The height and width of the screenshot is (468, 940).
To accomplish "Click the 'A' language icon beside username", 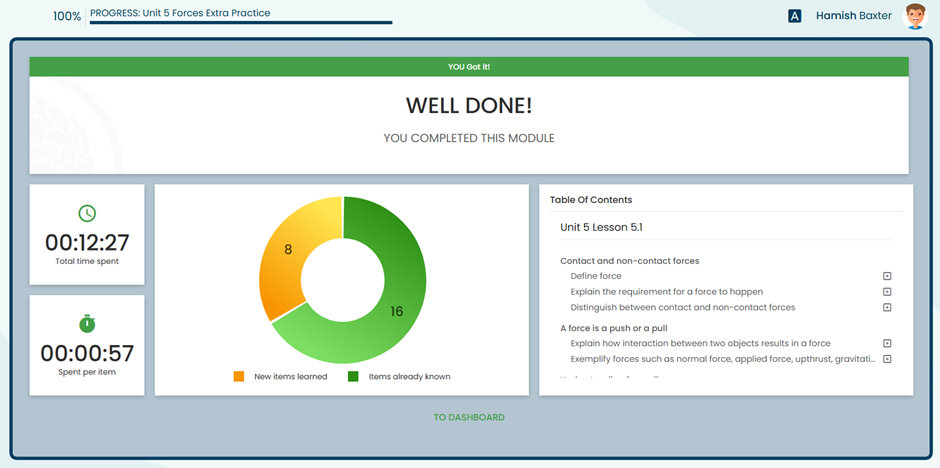I will pyautogui.click(x=795, y=16).
